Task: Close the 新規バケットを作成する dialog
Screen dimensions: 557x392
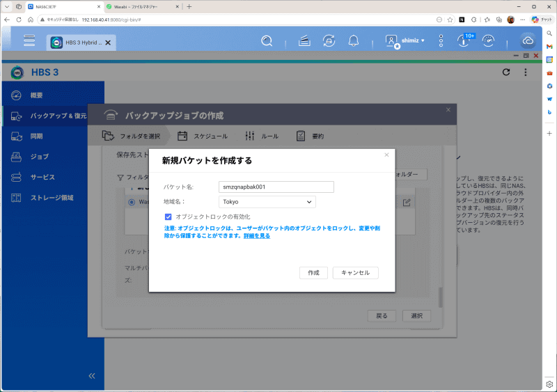Action: [386, 155]
